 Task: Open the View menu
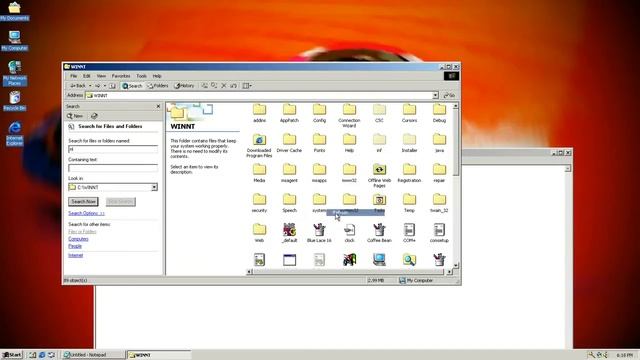101,76
